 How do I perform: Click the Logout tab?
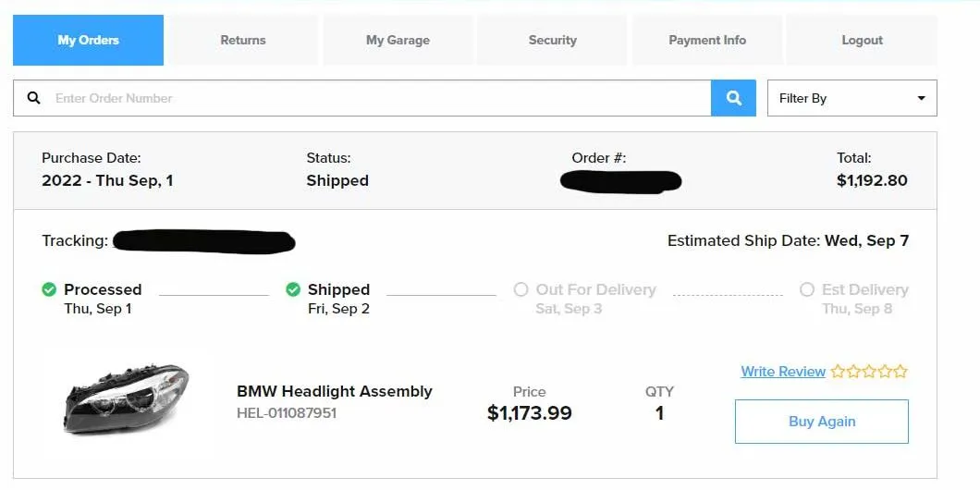point(862,41)
